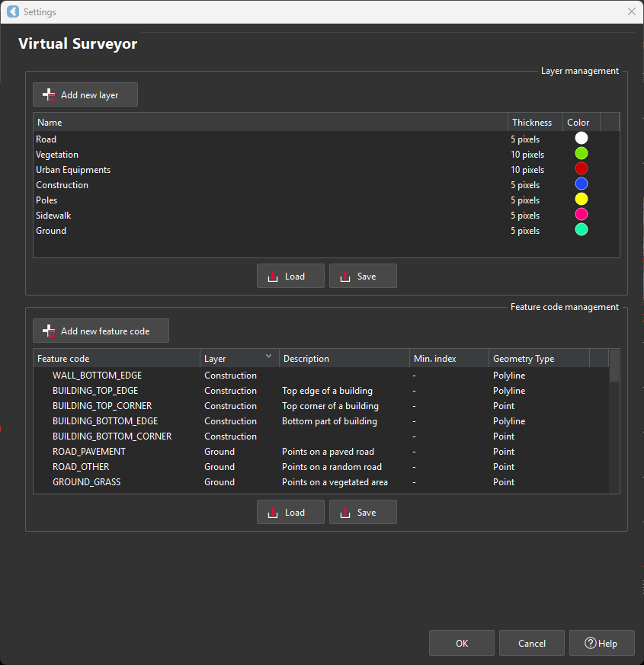The height and width of the screenshot is (665, 644).
Task: Select the Vegetation layer row
Action: (57, 155)
